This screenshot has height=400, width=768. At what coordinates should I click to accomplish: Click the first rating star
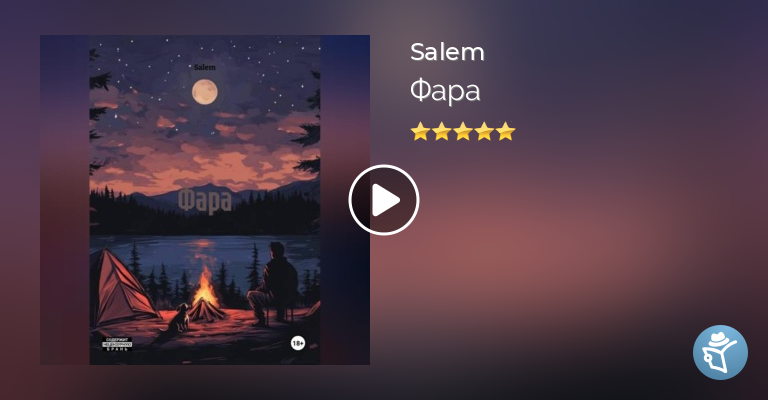click(x=420, y=132)
